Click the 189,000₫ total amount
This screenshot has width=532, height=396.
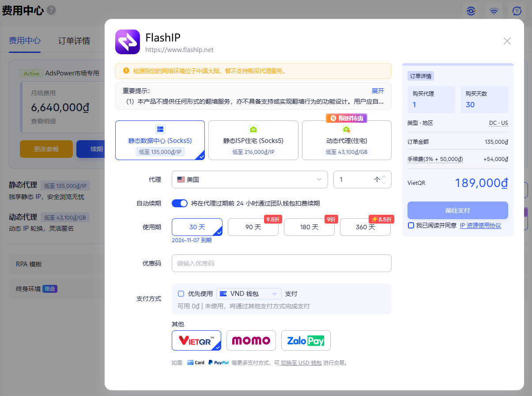481,183
